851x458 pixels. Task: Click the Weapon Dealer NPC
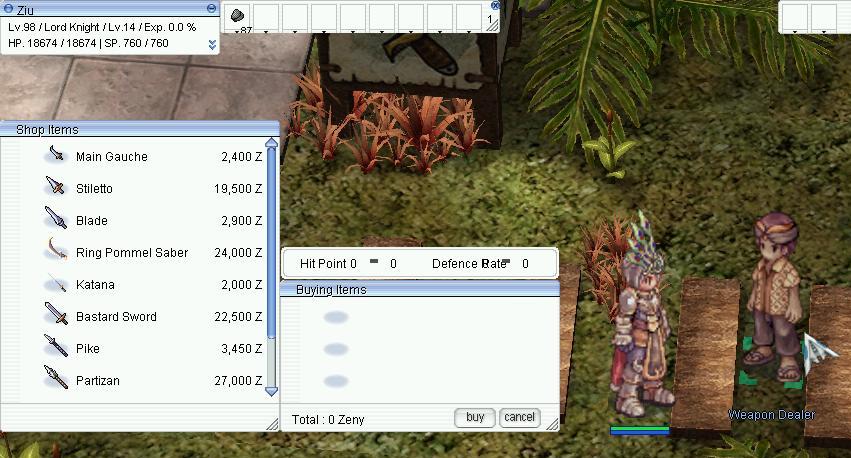point(774,297)
